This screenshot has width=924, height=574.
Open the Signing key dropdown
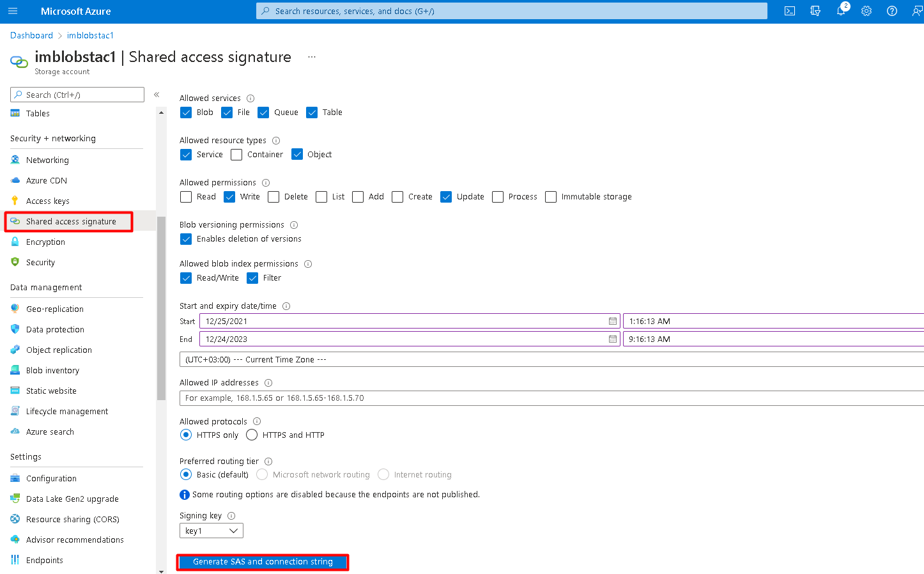tap(211, 530)
